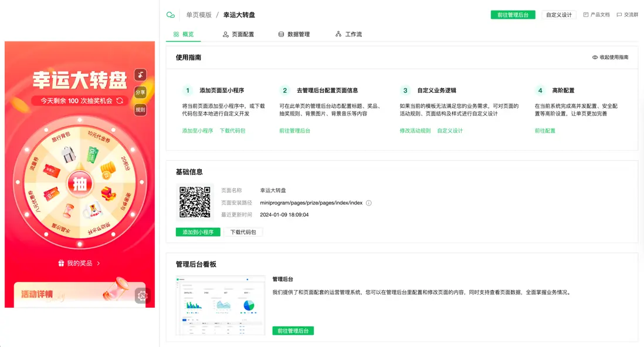Click the top 自定义设计 button
This screenshot has width=644, height=347.
tap(559, 15)
